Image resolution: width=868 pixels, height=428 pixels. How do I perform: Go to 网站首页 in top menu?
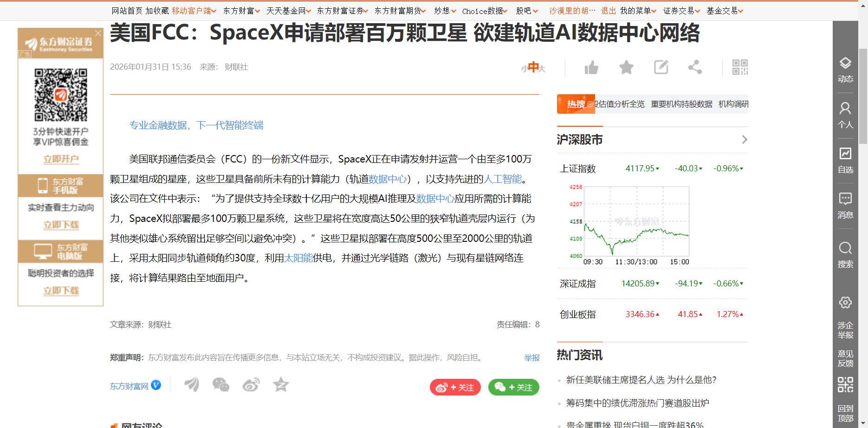127,11
